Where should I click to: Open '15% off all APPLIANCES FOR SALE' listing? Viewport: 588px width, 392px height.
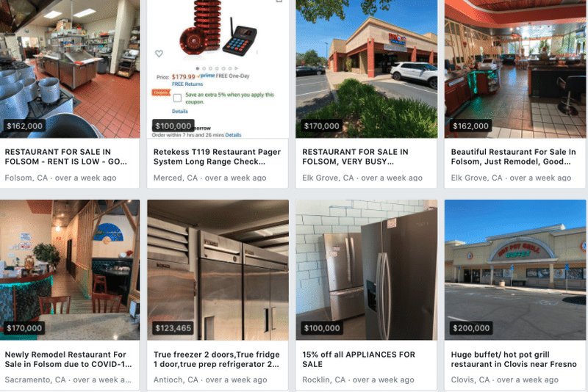tap(359, 359)
